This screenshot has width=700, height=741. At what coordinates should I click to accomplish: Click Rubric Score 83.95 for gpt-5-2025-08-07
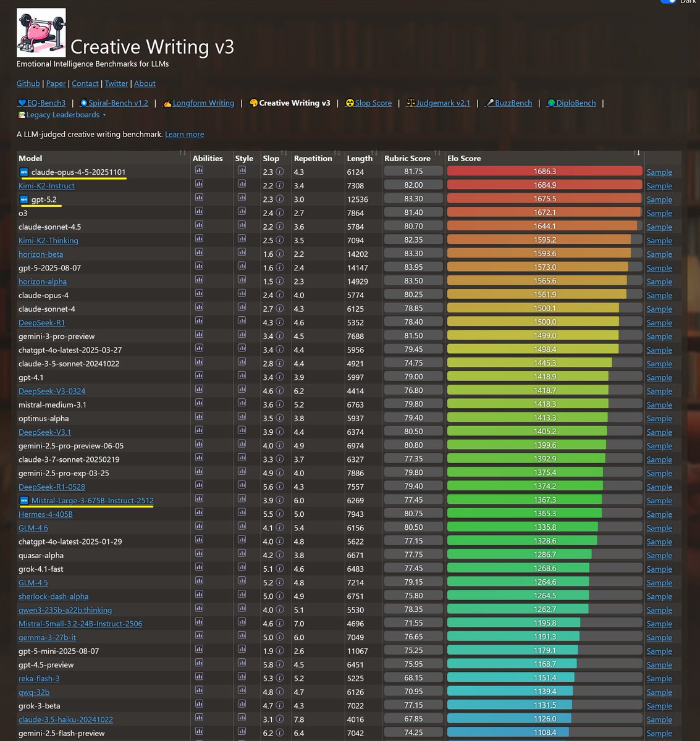click(x=413, y=267)
